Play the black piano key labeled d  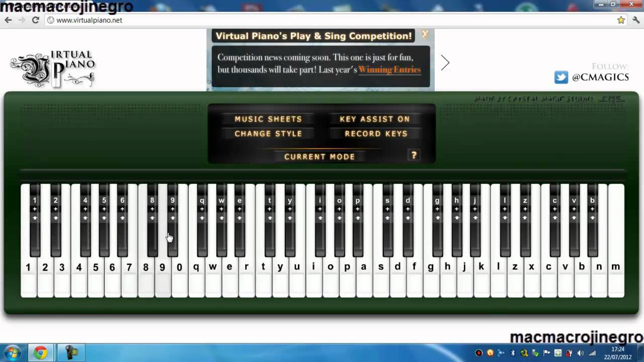[x=408, y=220]
